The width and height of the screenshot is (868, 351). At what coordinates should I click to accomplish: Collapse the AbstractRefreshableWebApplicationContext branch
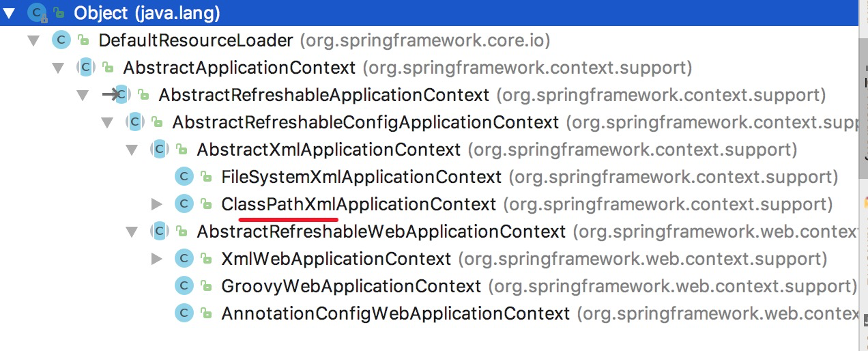click(x=132, y=231)
